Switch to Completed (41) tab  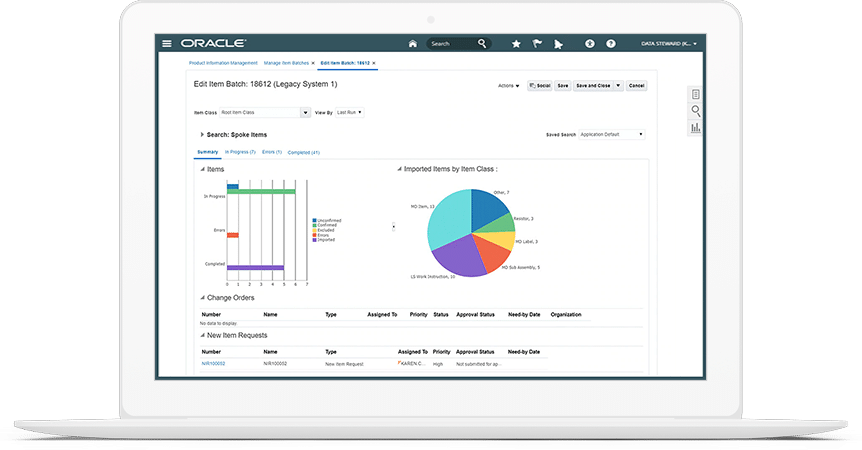click(303, 152)
